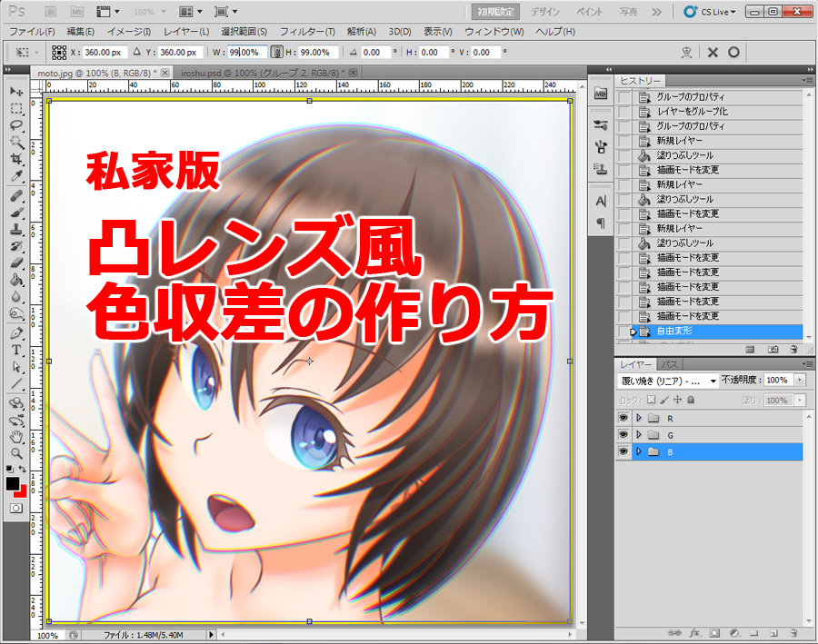Select the Lasso tool
818x644 pixels.
tap(16, 125)
